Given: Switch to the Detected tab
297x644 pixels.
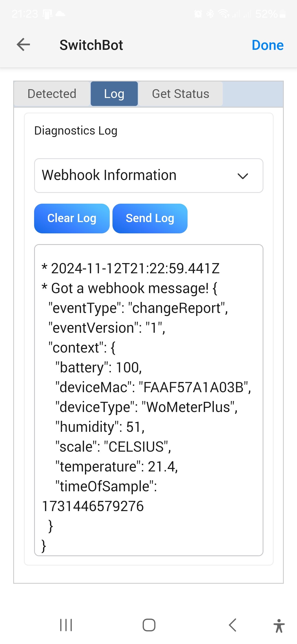Looking at the screenshot, I should pyautogui.click(x=52, y=94).
